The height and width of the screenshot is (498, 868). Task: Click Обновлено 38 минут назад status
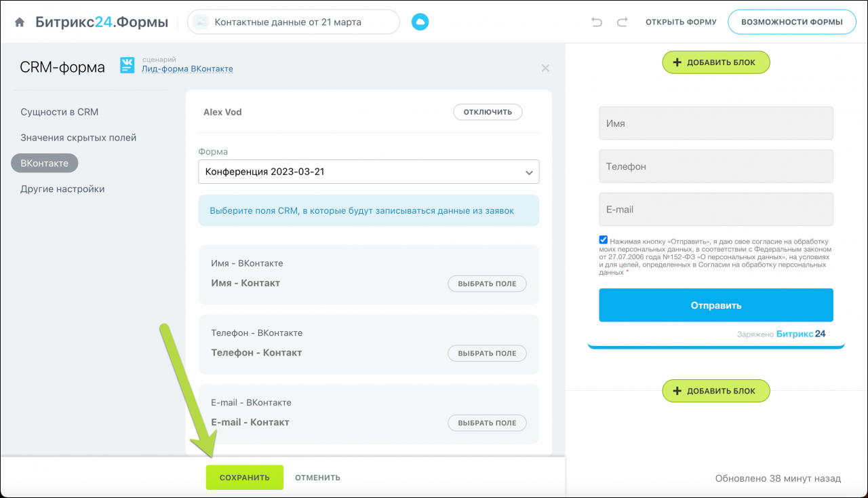click(778, 478)
